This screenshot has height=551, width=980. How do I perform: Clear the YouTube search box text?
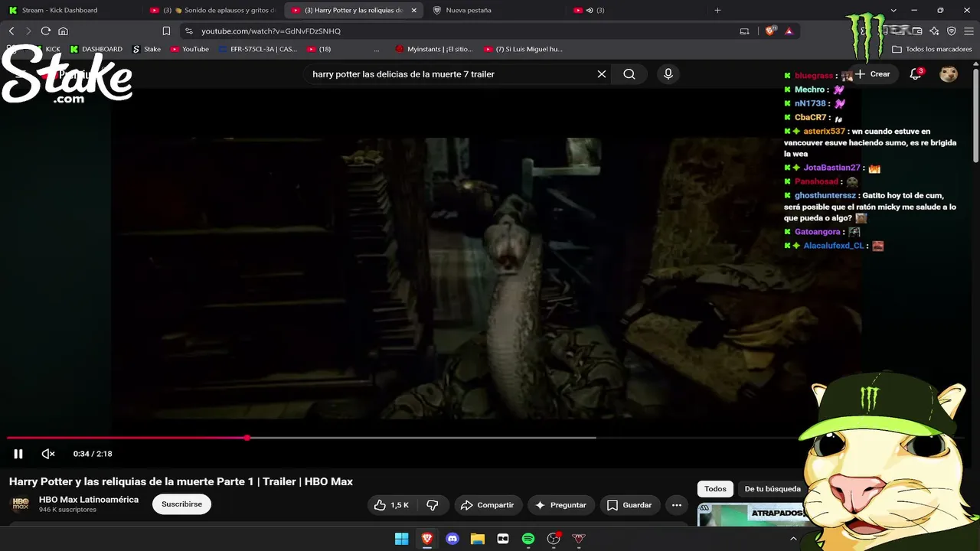tap(602, 74)
